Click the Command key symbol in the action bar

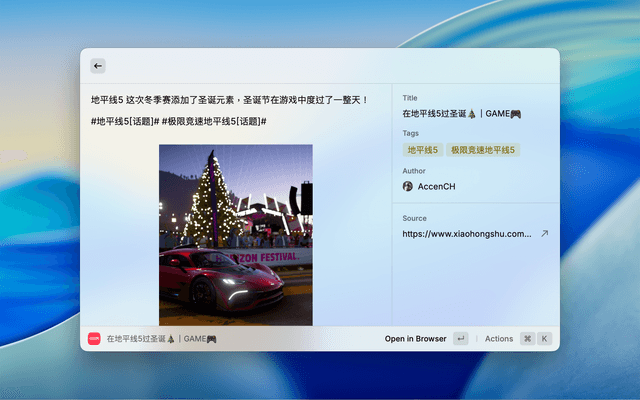pos(527,339)
